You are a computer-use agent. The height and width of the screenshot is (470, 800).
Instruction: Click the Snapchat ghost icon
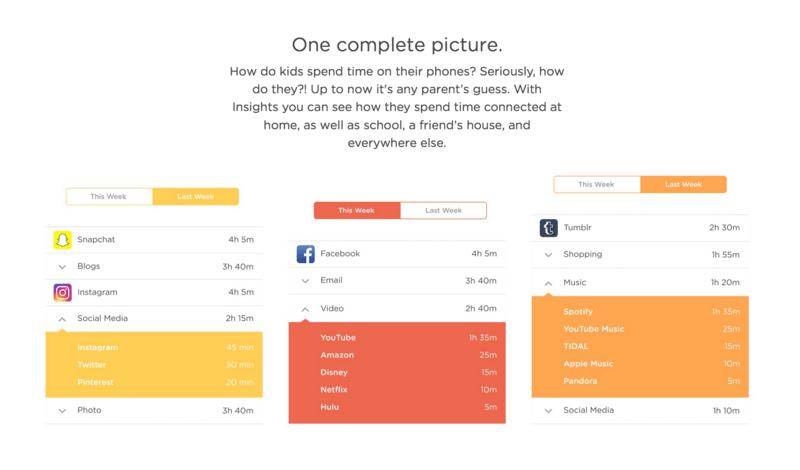tap(62, 241)
